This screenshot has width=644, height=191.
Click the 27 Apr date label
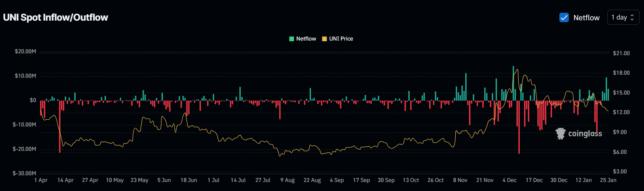(90, 180)
